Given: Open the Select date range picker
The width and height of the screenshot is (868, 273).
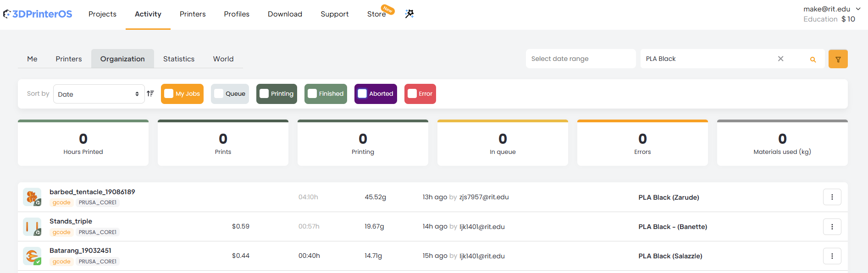Looking at the screenshot, I should pyautogui.click(x=580, y=59).
